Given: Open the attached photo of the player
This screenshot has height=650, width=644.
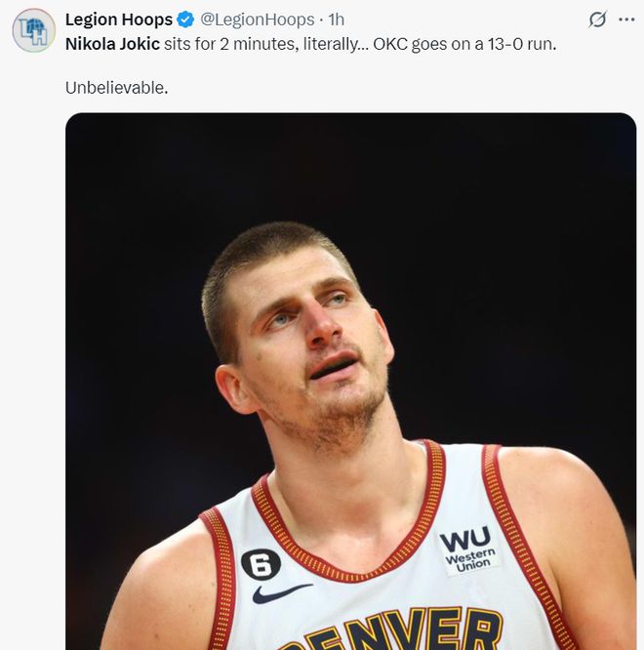Looking at the screenshot, I should 350,381.
